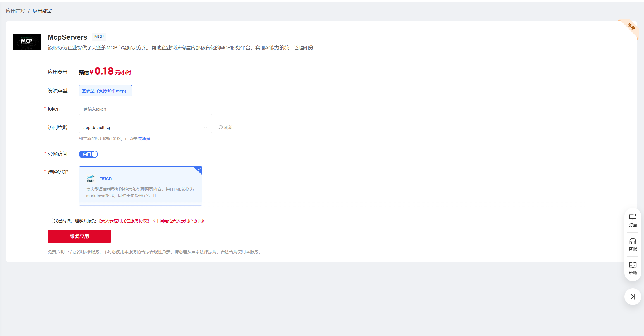The width and height of the screenshot is (644, 336).
Task: Go to 应用市场 breadcrumb
Action: [16, 11]
